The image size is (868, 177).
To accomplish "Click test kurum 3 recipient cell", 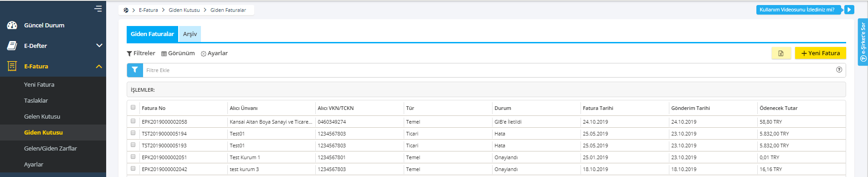I will 244,169.
